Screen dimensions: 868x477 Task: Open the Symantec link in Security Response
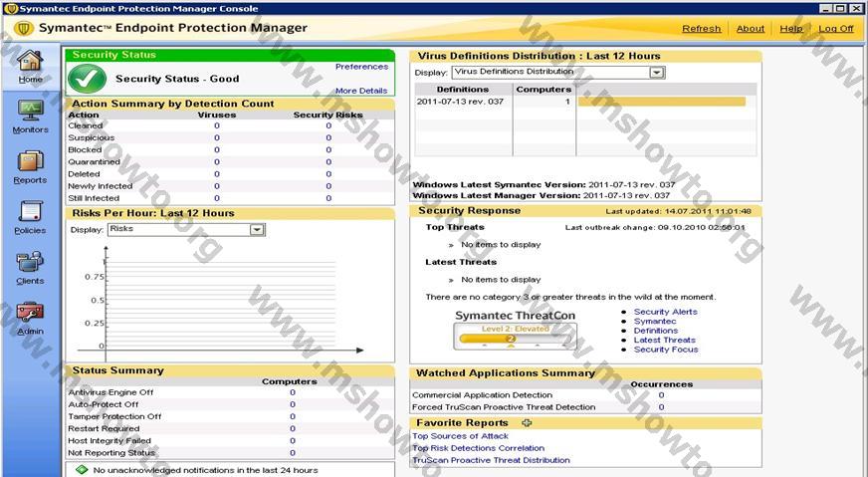(x=655, y=322)
